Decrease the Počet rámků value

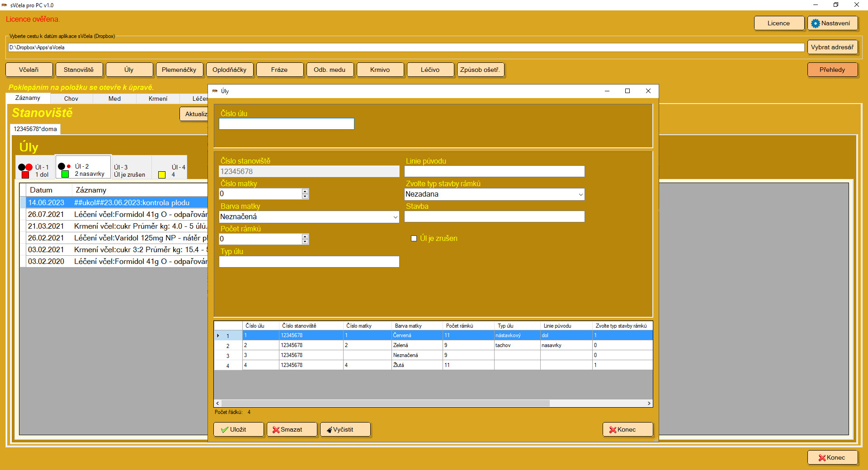coord(305,242)
